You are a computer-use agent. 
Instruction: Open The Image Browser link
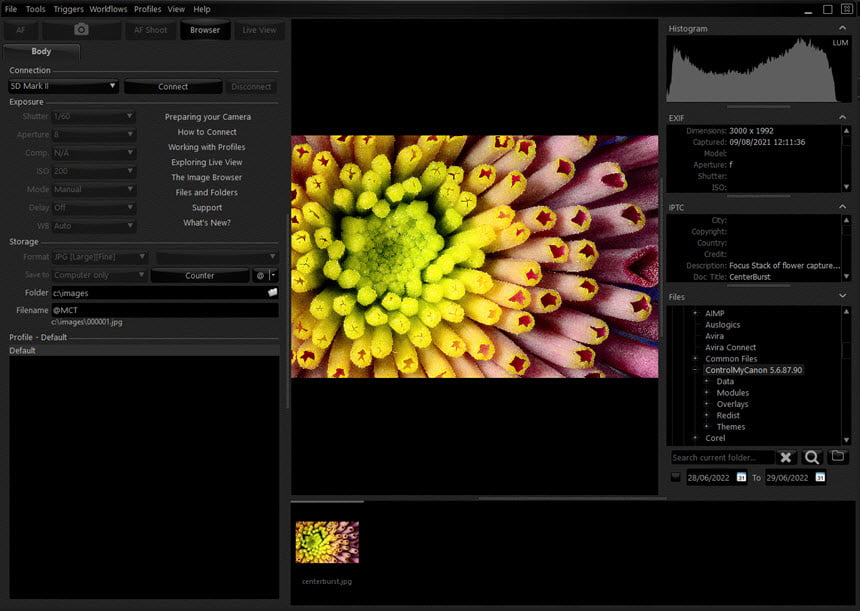click(x=206, y=177)
